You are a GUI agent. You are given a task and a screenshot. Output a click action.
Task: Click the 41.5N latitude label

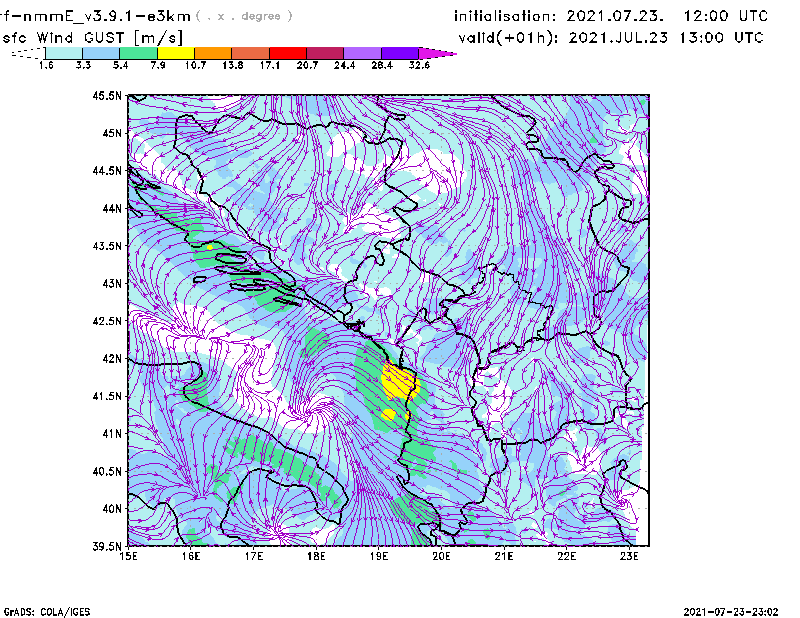point(107,396)
